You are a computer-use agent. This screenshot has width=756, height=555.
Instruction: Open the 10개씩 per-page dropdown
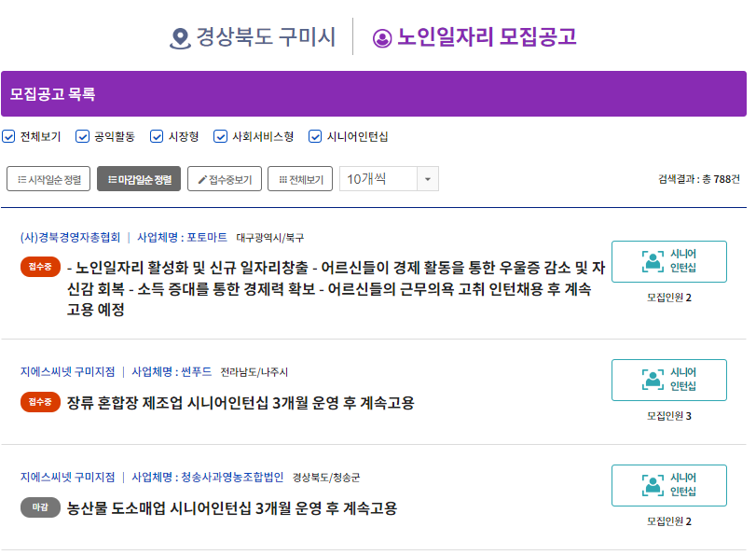point(389,179)
